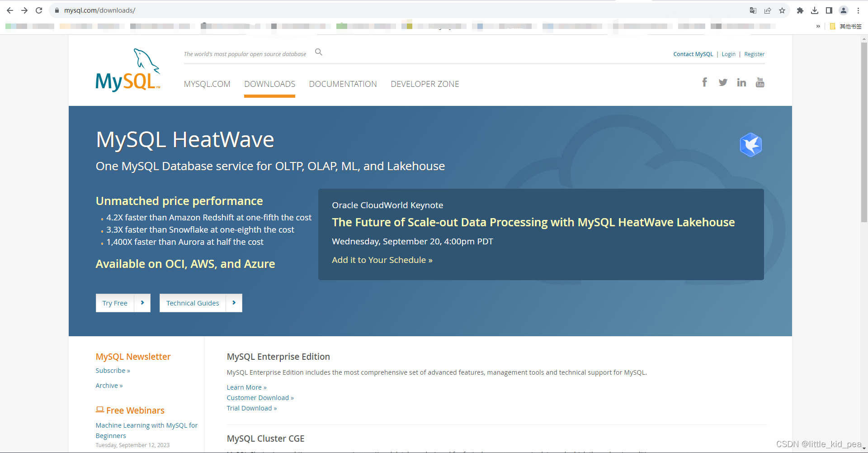Click the Technical Guides button
The height and width of the screenshot is (453, 868).
pos(193,303)
